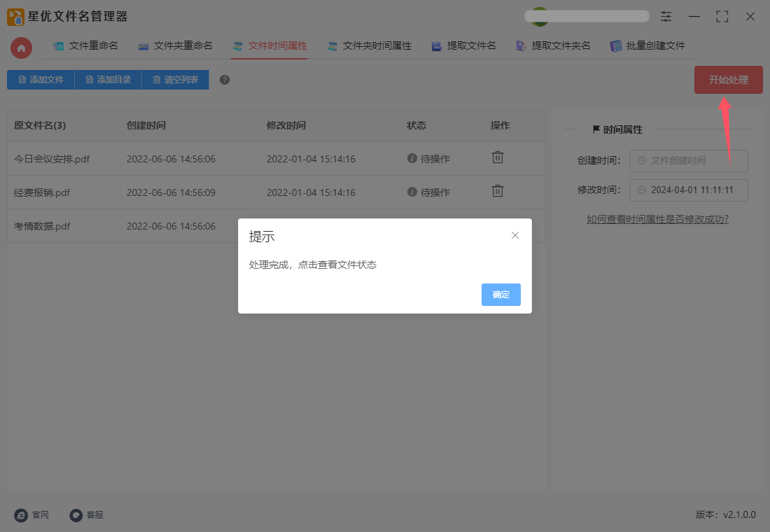Open the 文件重命名 tab

(x=86, y=45)
